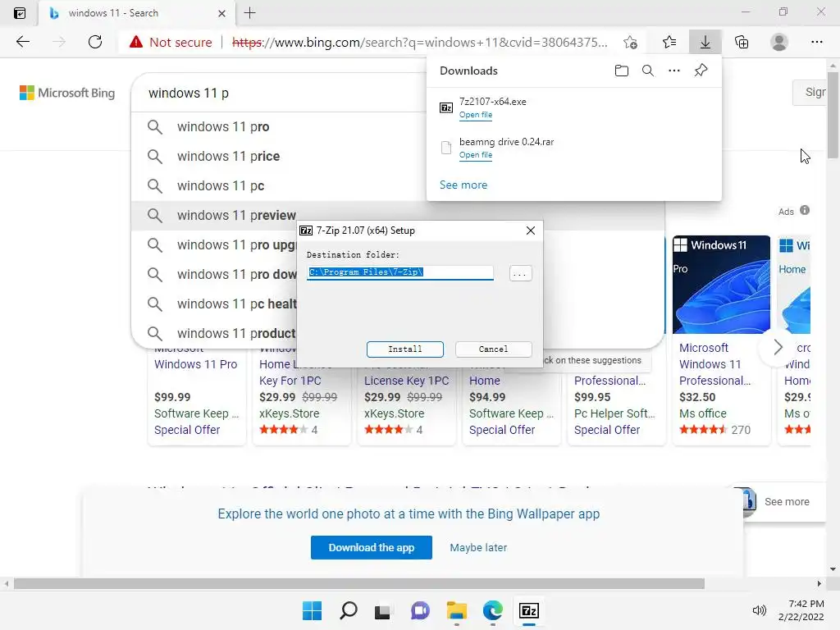Open Edge Settings and more menu
The height and width of the screenshot is (630, 840).
coord(816,42)
